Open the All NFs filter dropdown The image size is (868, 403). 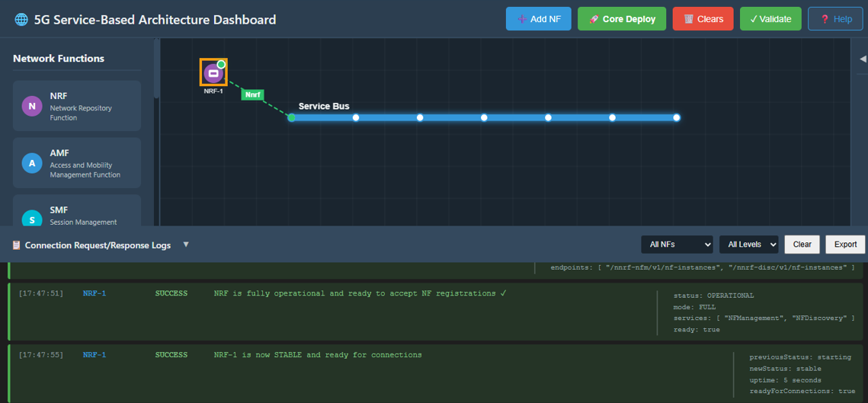(x=677, y=245)
